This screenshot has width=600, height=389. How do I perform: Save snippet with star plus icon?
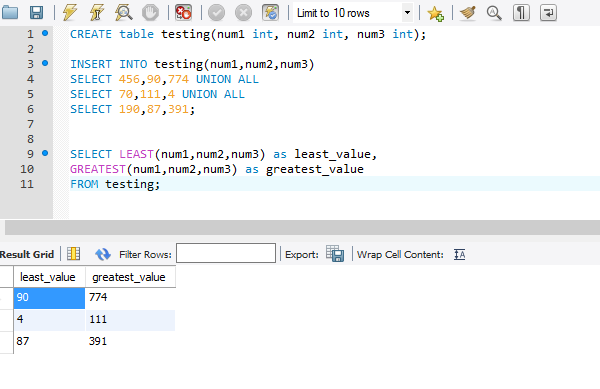coord(435,13)
